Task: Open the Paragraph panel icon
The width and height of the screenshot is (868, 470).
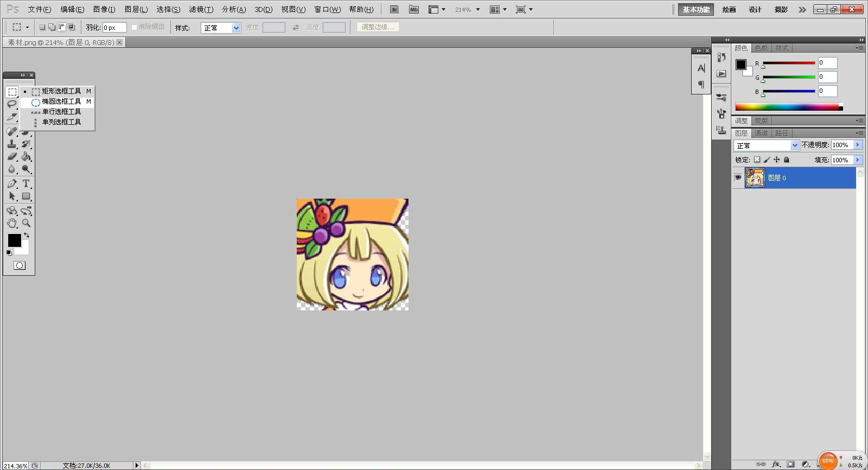Action: point(701,84)
